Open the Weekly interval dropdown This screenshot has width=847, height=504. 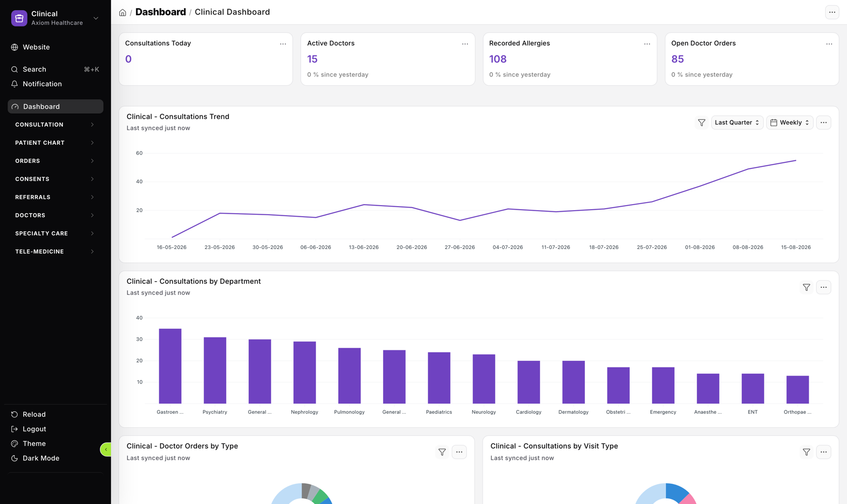click(x=790, y=122)
